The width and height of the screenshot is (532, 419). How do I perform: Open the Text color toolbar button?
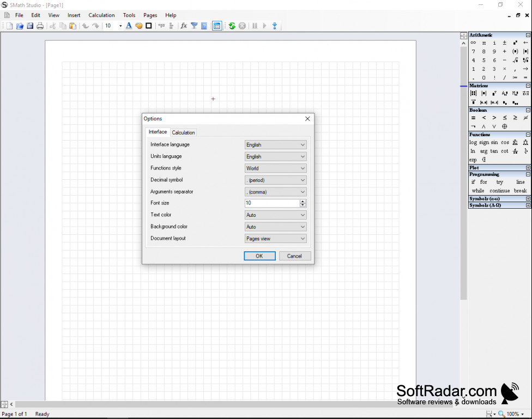(129, 26)
